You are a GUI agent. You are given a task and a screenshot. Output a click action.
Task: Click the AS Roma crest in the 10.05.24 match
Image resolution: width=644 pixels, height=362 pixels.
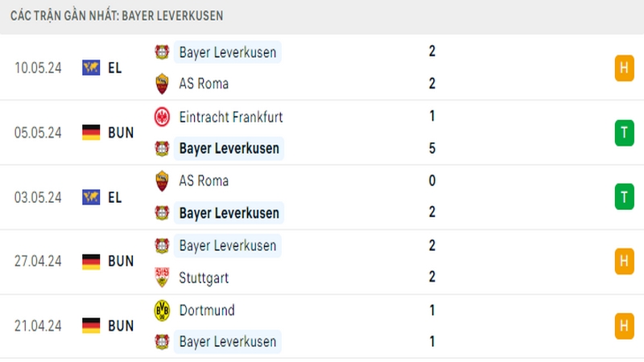(162, 84)
